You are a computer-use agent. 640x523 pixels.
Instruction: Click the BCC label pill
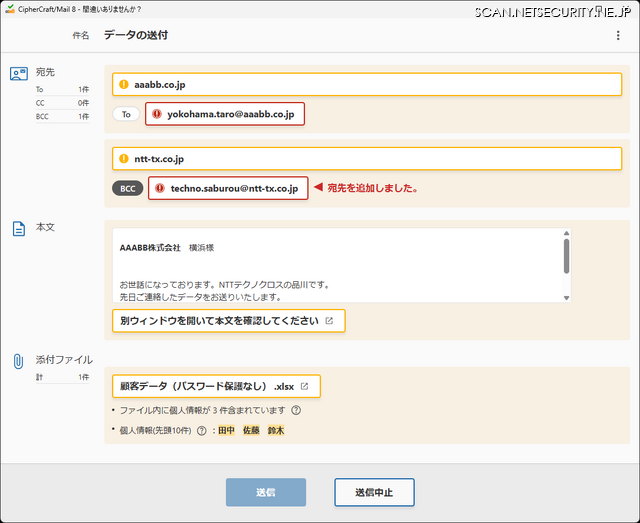click(128, 189)
